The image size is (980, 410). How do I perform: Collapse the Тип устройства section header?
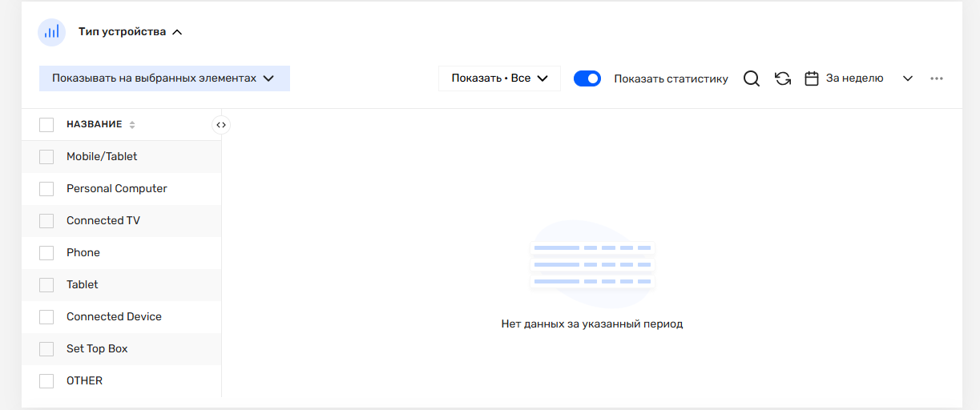click(x=131, y=32)
